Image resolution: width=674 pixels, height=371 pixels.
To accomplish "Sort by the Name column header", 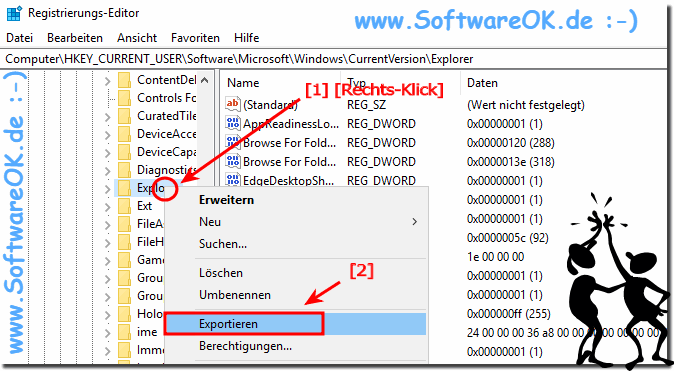I will pyautogui.click(x=243, y=83).
